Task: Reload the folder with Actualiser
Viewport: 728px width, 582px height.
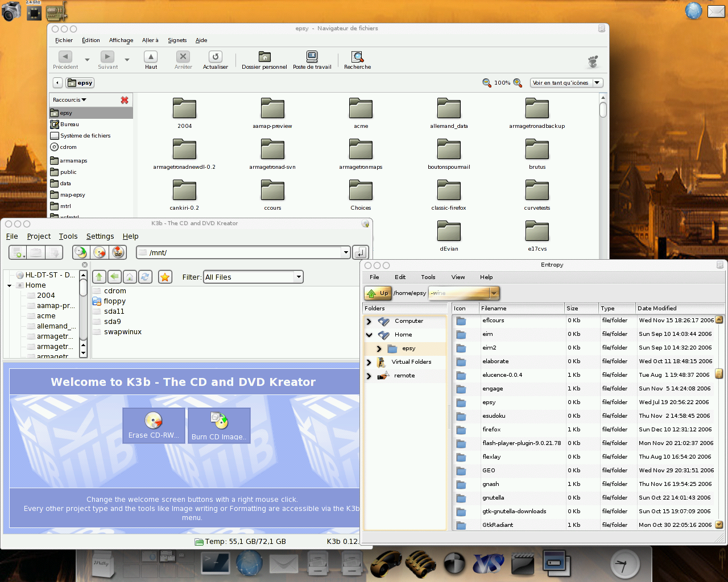Action: pyautogui.click(x=215, y=60)
